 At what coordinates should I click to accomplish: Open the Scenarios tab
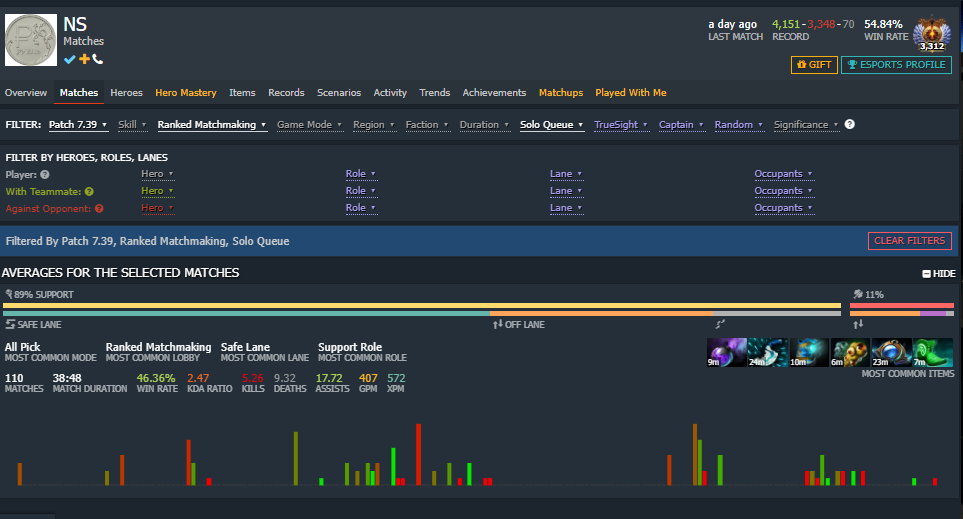coord(339,93)
